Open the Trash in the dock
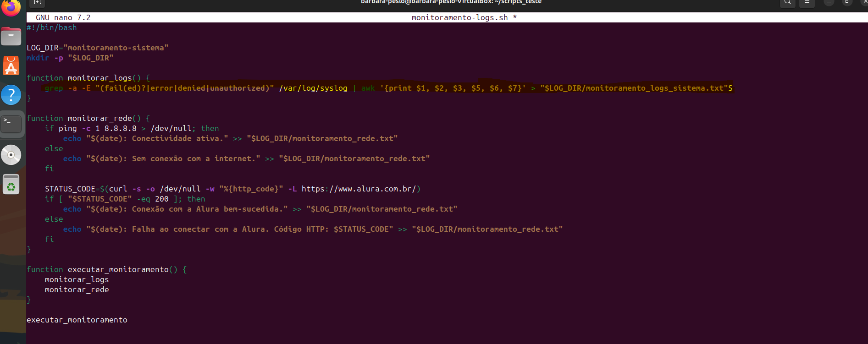Viewport: 868px width, 344px height. [11, 184]
